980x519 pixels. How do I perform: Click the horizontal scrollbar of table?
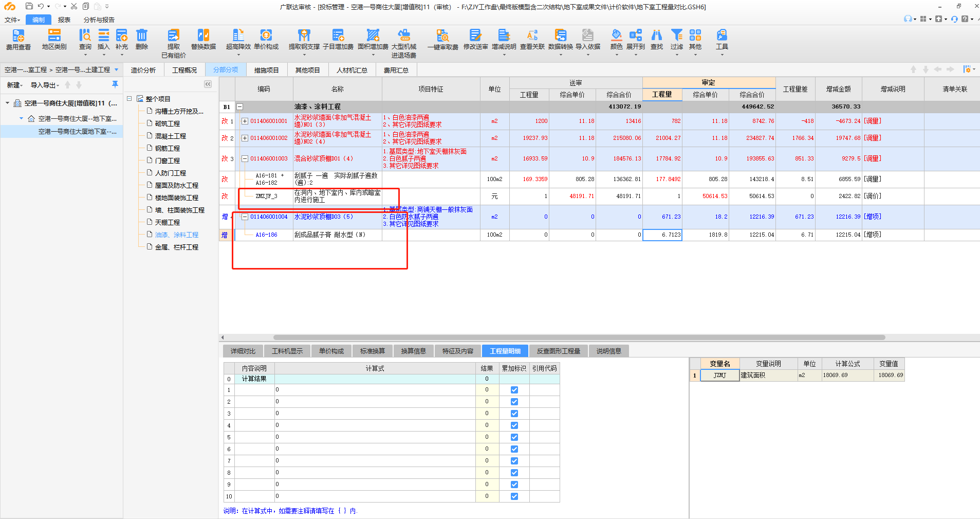579,337
